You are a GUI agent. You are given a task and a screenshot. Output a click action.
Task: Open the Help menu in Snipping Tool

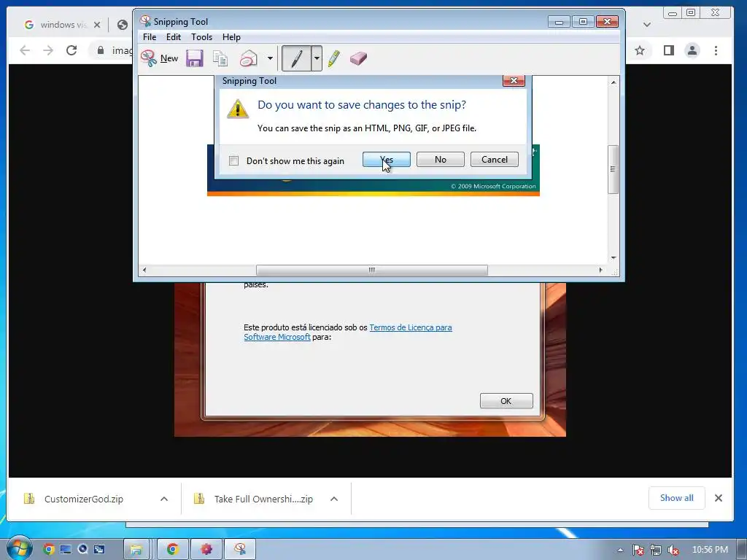click(231, 37)
